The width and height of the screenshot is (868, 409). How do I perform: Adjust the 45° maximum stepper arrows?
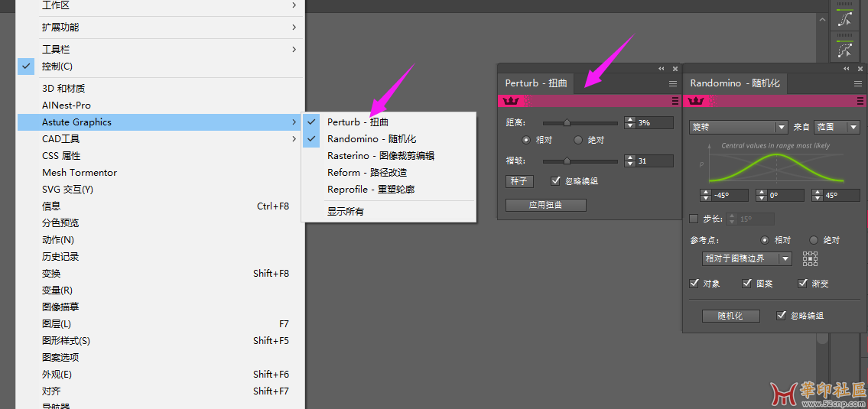pos(817,196)
